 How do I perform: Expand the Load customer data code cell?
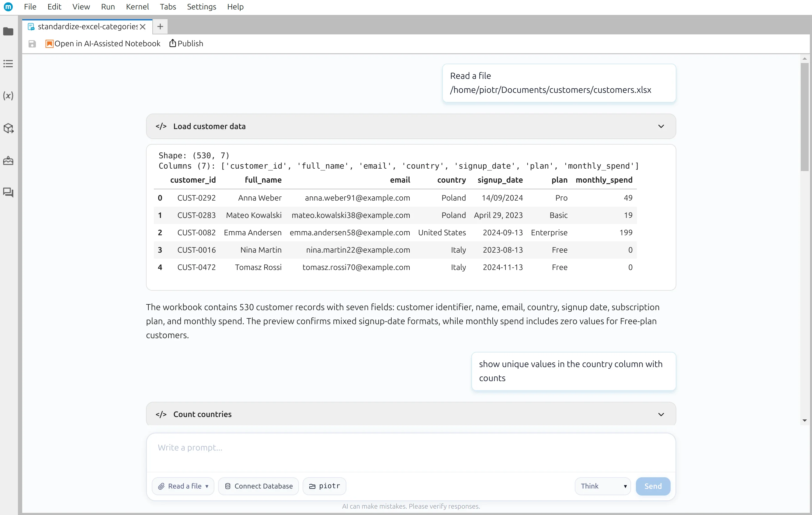pyautogui.click(x=661, y=126)
